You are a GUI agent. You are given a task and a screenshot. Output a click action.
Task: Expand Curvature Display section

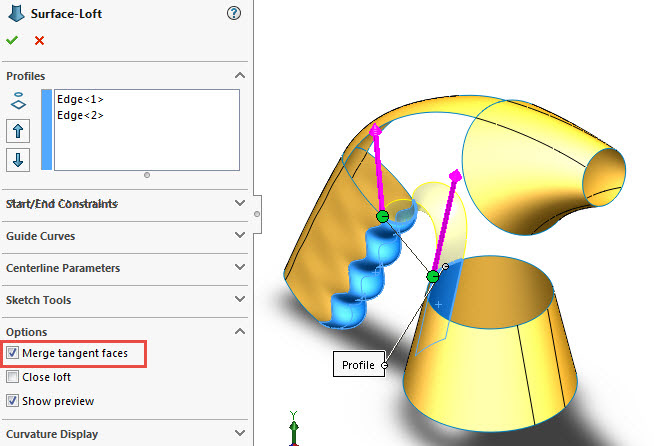[x=240, y=433]
